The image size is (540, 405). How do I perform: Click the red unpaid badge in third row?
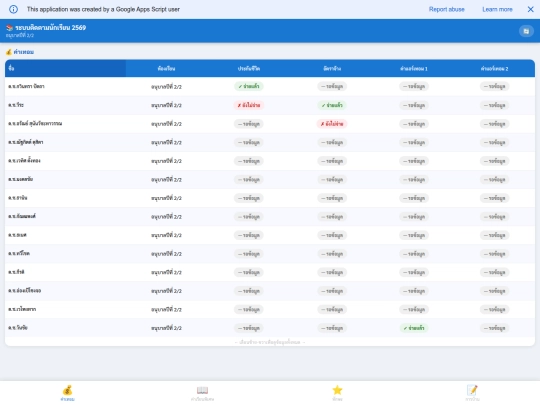click(x=332, y=124)
